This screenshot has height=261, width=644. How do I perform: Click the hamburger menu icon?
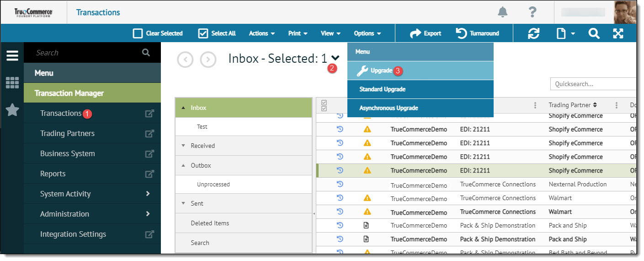[x=12, y=55]
